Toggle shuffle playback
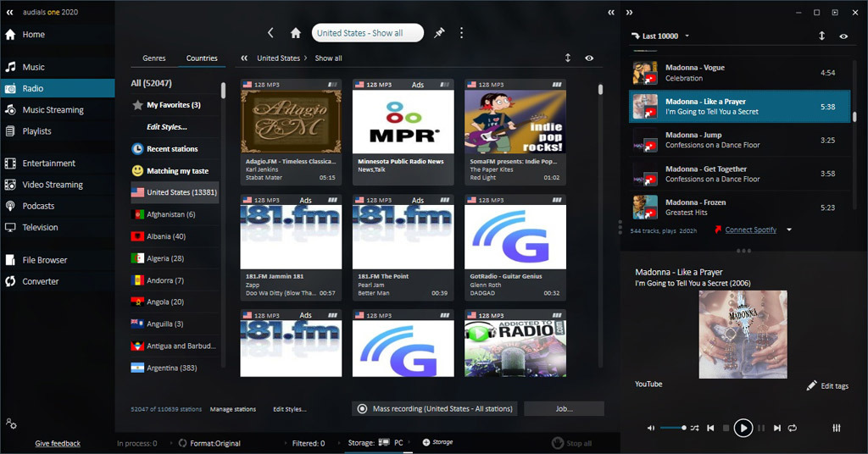868x454 pixels. pos(695,428)
